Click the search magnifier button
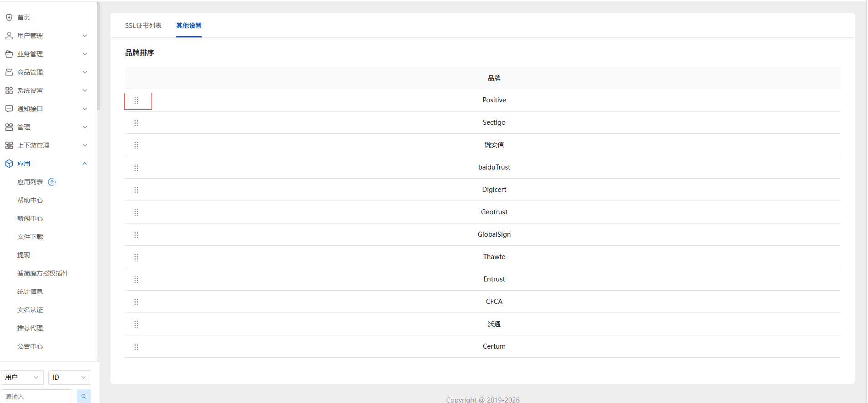Image resolution: width=868 pixels, height=403 pixels. [x=84, y=396]
